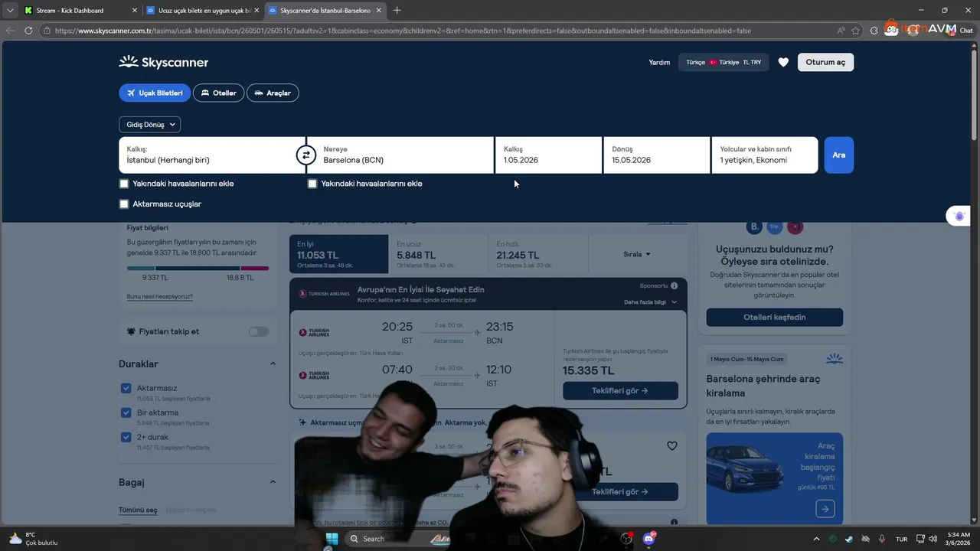Open the Windows Start menu
980x551 pixels.
coord(332,539)
